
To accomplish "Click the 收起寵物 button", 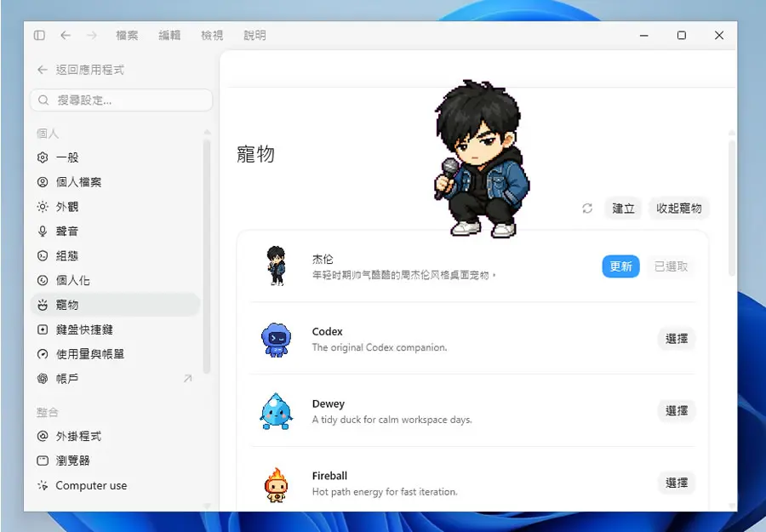I will [679, 209].
